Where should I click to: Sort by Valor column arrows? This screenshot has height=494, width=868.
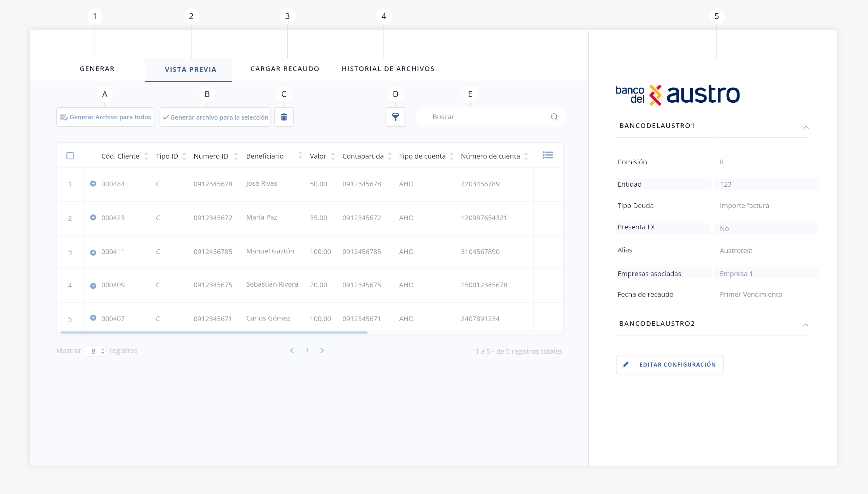click(x=333, y=156)
